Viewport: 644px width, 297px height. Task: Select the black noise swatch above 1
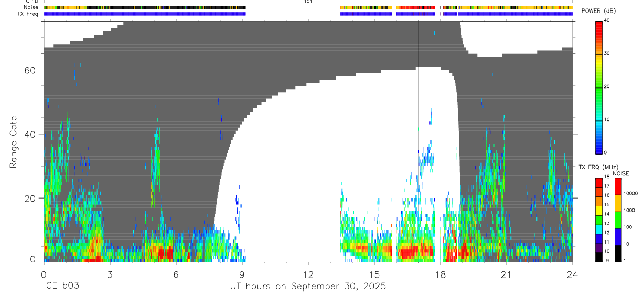click(618, 254)
